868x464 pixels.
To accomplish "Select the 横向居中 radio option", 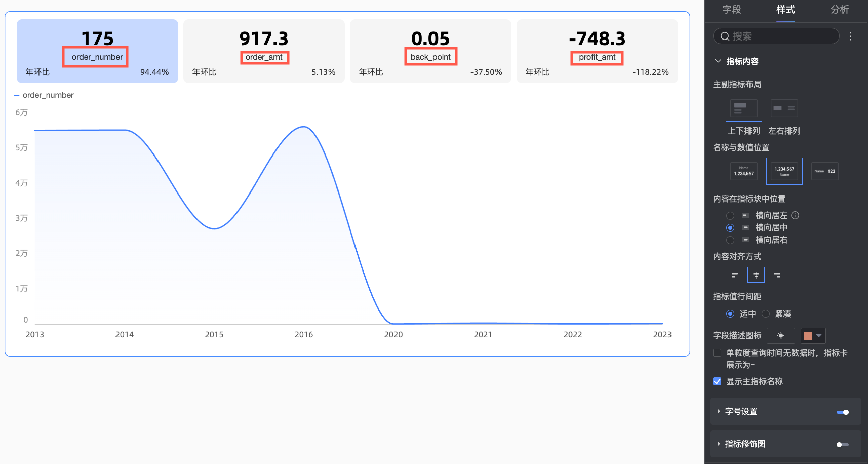I will (730, 228).
